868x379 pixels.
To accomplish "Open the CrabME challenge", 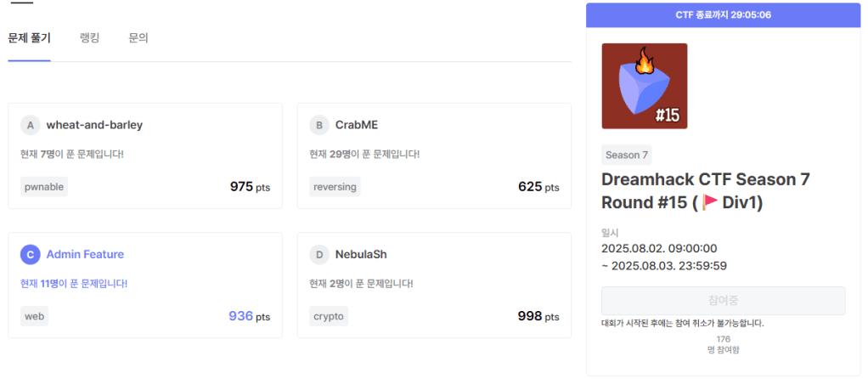I will 357,125.
